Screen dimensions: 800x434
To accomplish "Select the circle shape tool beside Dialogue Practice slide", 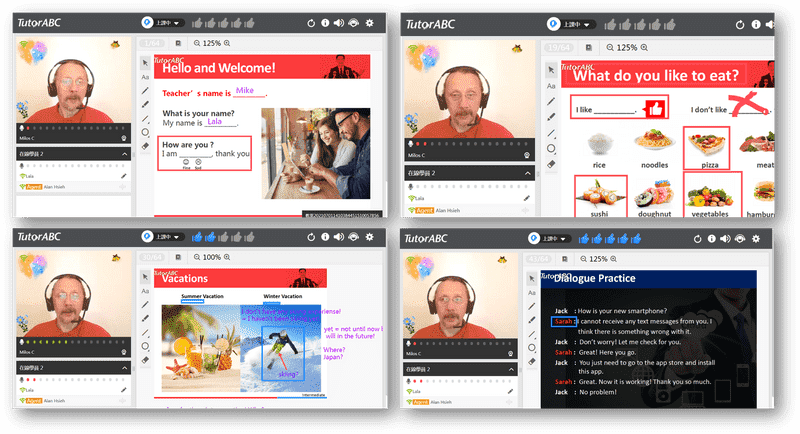I will 531,347.
